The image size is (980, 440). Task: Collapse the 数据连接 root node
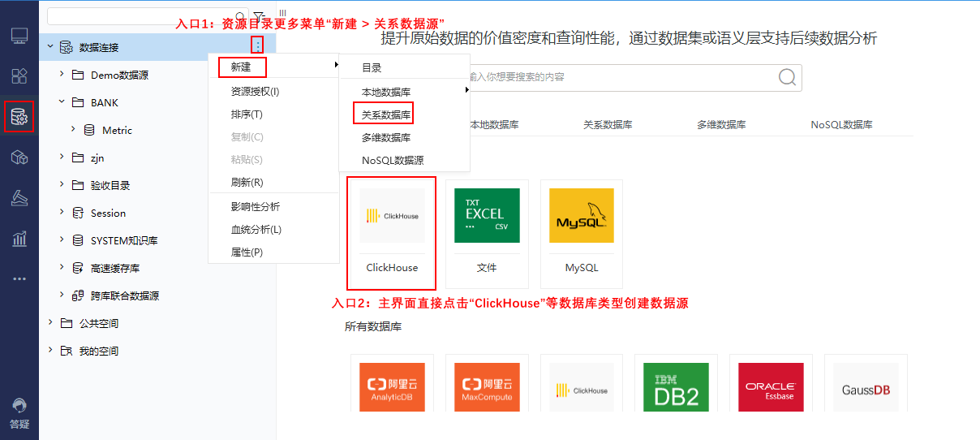(50, 46)
